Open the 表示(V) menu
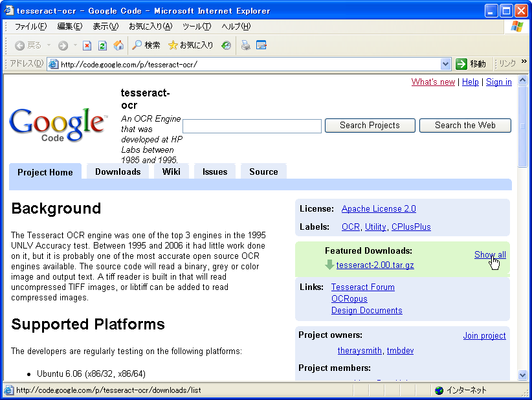 point(105,27)
